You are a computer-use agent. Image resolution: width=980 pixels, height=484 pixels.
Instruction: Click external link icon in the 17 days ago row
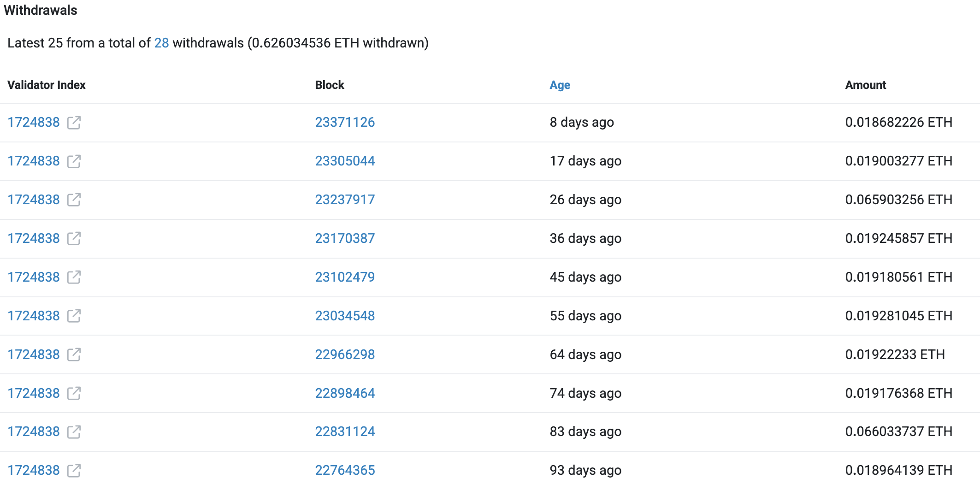point(74,161)
